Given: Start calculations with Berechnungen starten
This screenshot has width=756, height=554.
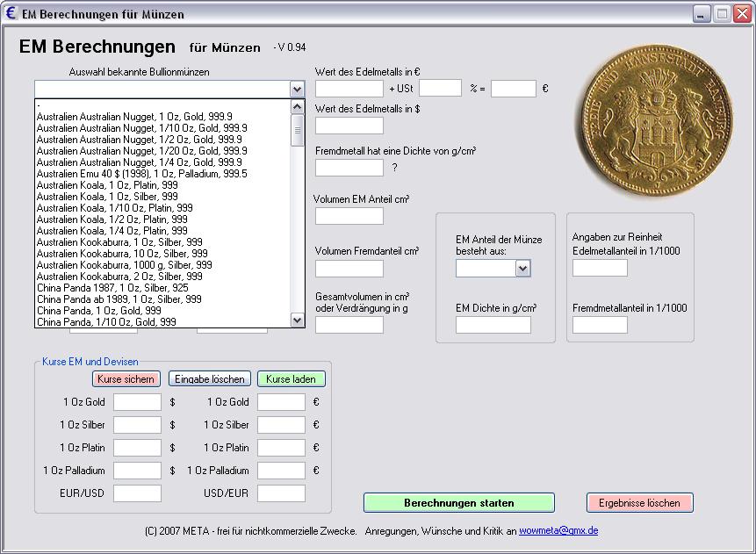Looking at the screenshot, I should point(458,503).
